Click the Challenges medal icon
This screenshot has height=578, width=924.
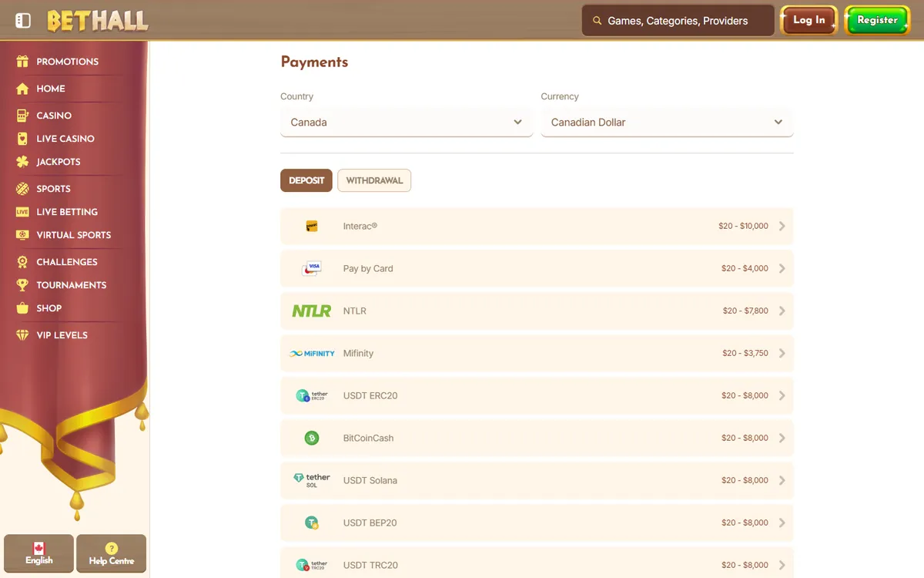(x=22, y=262)
